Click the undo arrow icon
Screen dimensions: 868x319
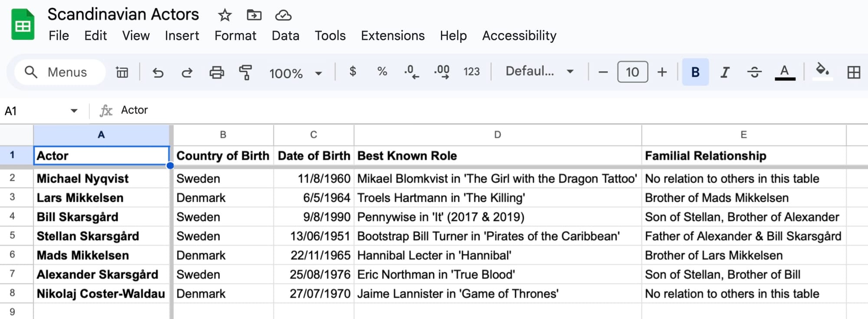(x=158, y=72)
